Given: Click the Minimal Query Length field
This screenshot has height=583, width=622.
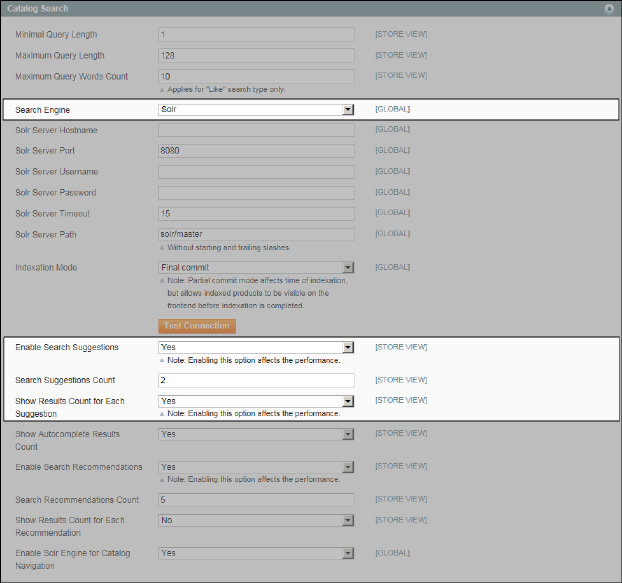Looking at the screenshot, I should click(x=256, y=35).
